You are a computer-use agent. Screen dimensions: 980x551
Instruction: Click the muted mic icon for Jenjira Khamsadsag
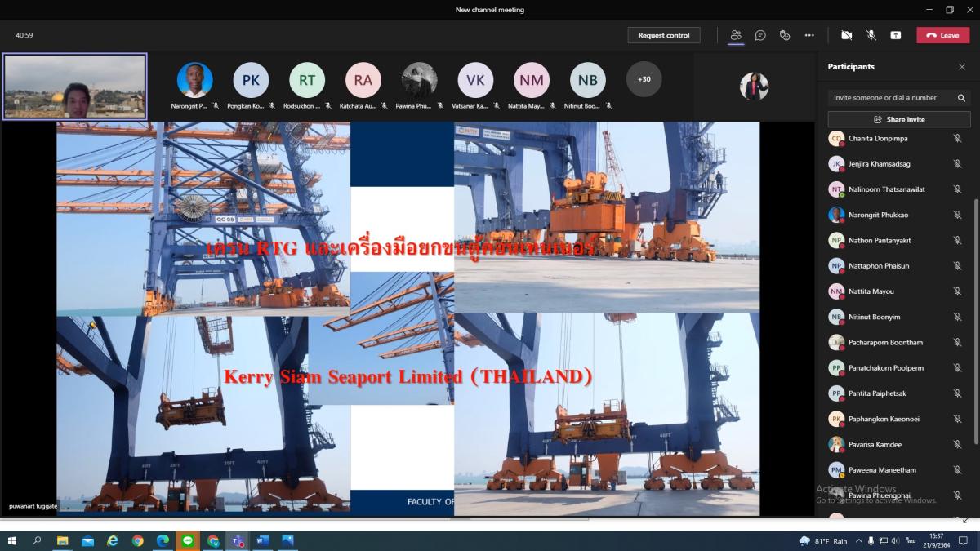pyautogui.click(x=957, y=164)
